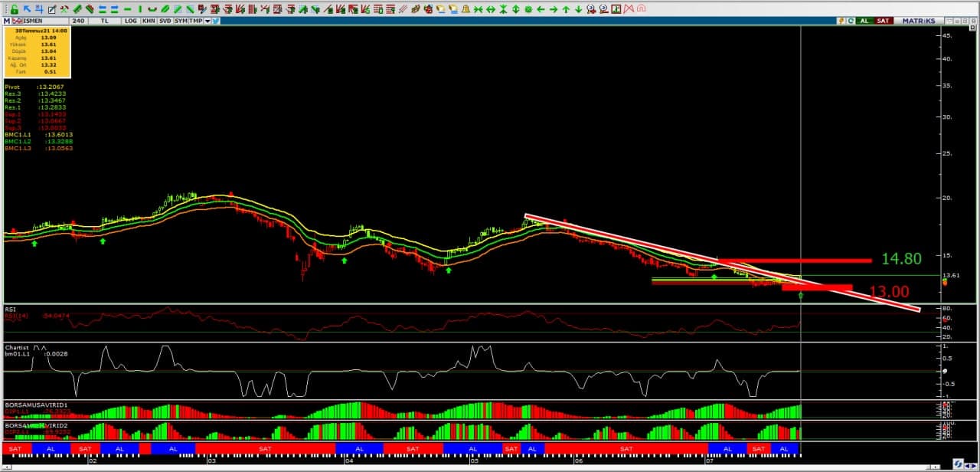Click the M icon beside the symbol
The image size is (980, 472).
pos(6,21)
